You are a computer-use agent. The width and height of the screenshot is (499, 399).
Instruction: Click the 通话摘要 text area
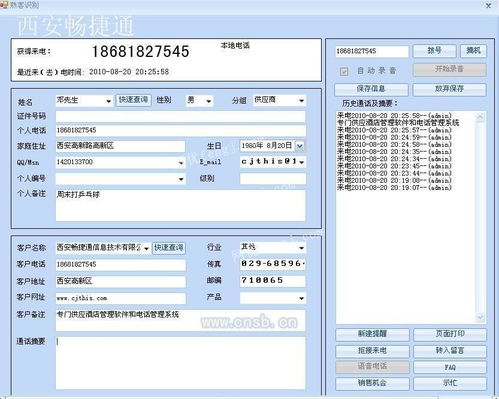pos(180,363)
